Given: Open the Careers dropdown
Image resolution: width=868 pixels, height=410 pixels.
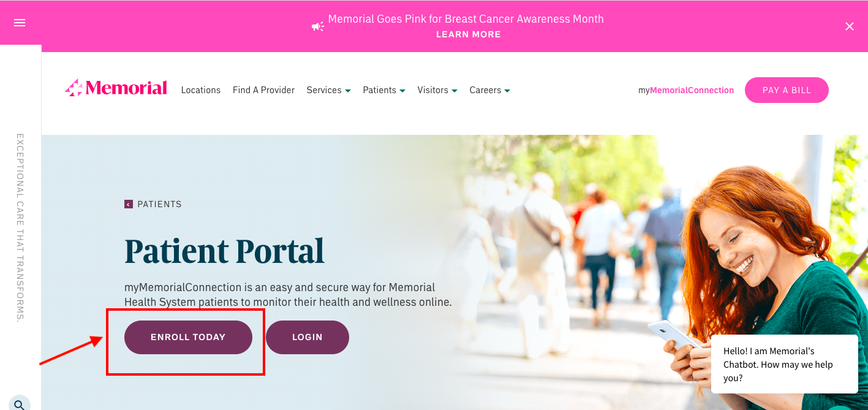Looking at the screenshot, I should [490, 90].
